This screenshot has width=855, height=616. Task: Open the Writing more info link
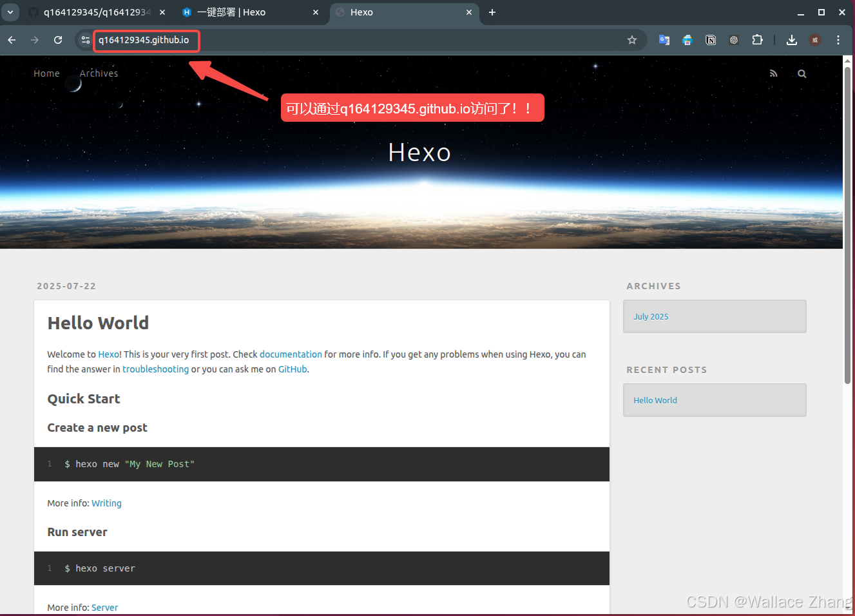106,503
